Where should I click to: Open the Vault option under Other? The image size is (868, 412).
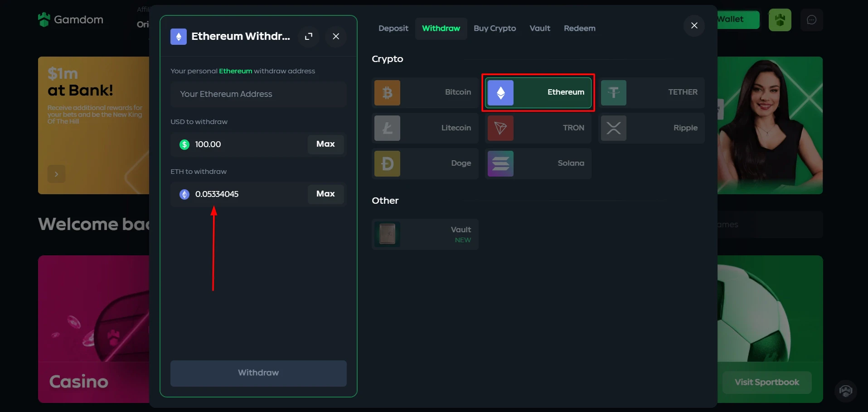(x=425, y=234)
